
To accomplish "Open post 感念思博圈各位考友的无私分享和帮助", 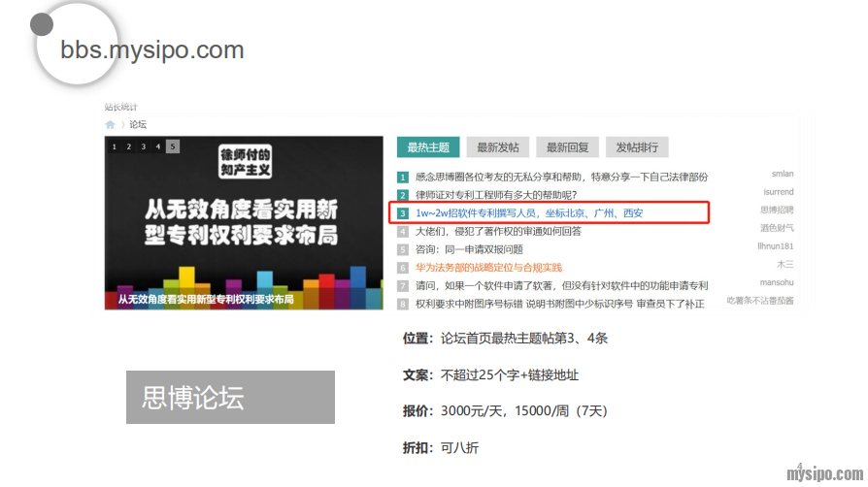I will coord(561,178).
